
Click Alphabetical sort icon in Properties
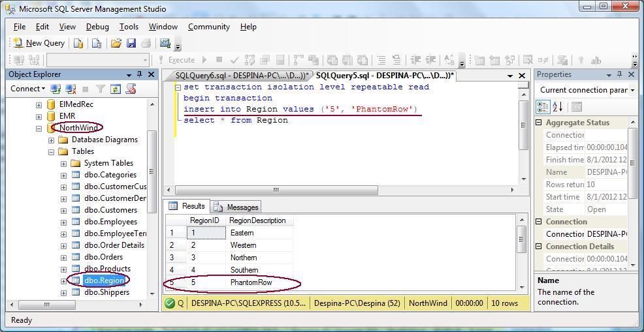pyautogui.click(x=557, y=107)
